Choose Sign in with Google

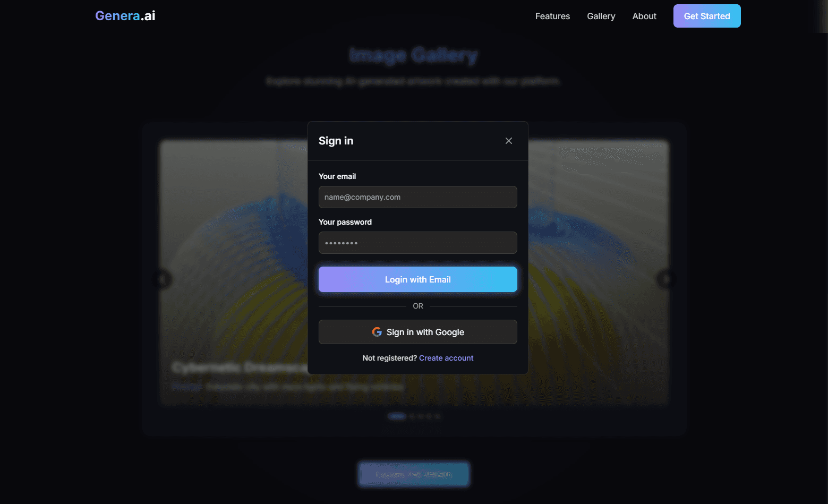pyautogui.click(x=418, y=332)
